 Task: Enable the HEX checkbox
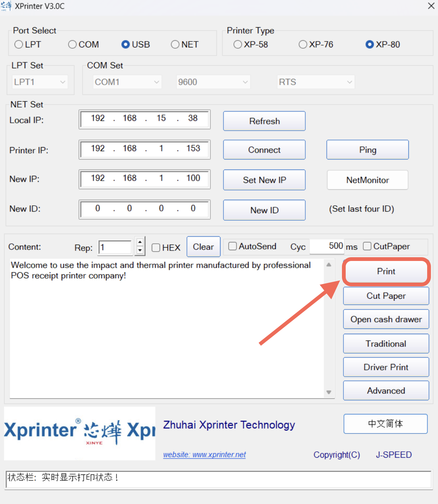tap(156, 248)
